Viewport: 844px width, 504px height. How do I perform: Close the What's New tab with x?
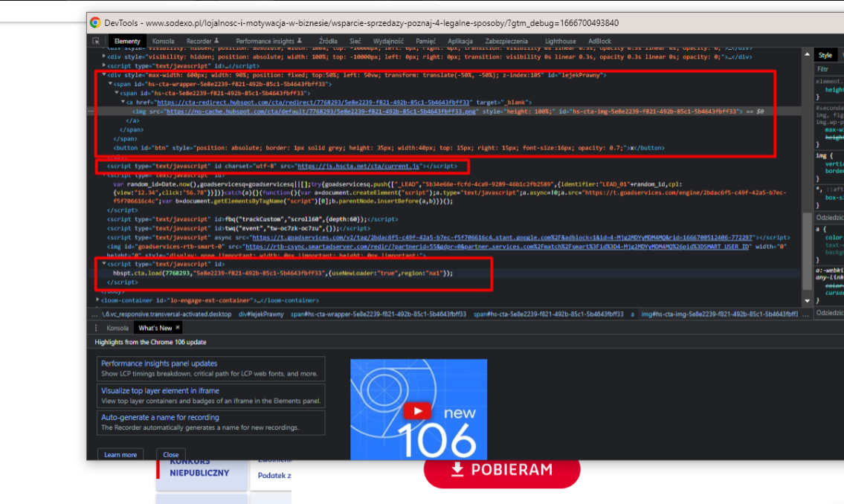click(x=178, y=328)
